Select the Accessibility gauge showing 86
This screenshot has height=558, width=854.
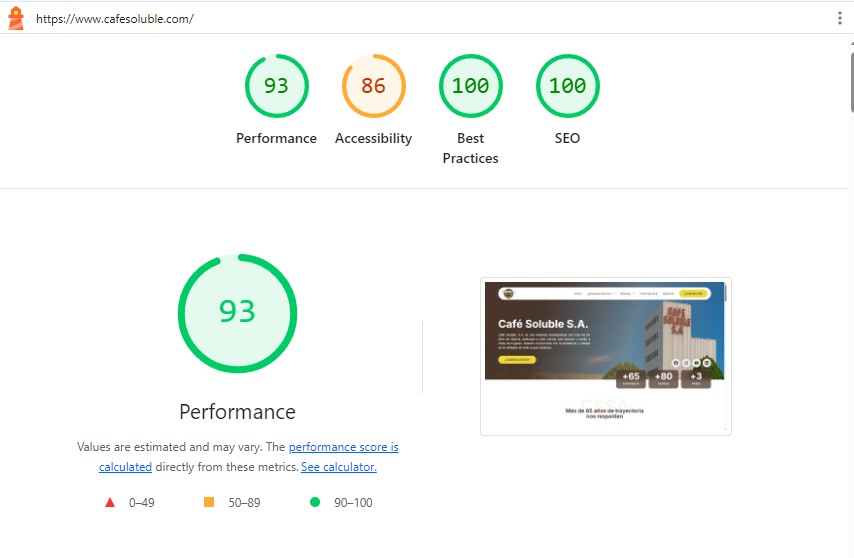pyautogui.click(x=373, y=86)
